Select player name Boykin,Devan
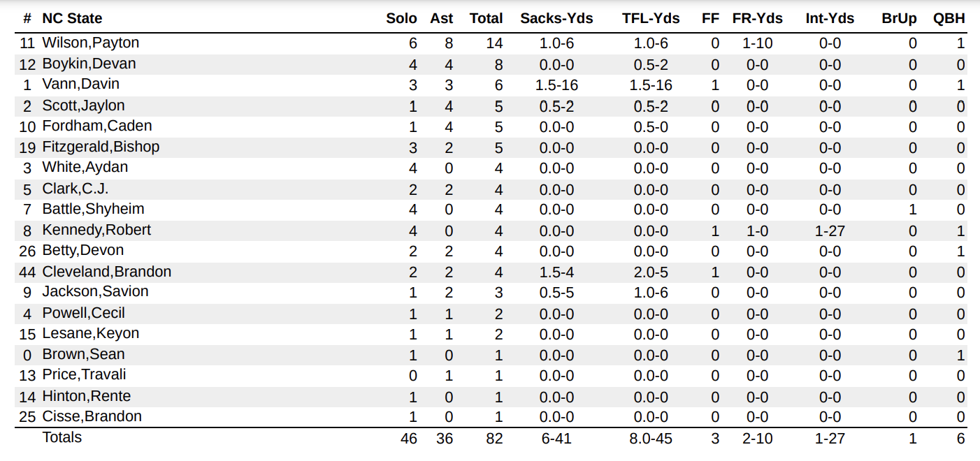Viewport: 980px width, 461px height. [x=89, y=64]
